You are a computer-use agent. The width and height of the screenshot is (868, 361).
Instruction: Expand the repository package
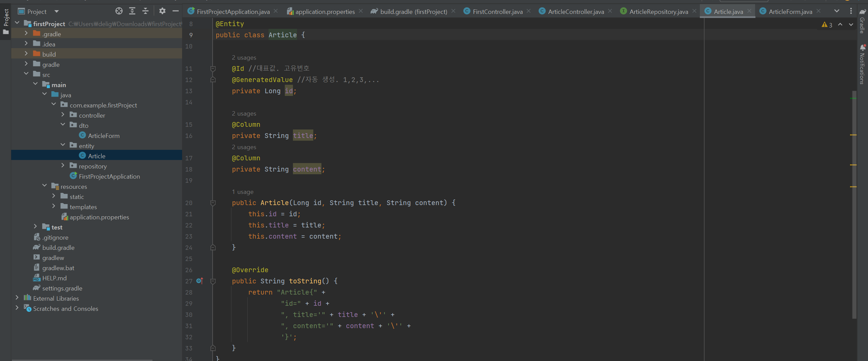63,165
